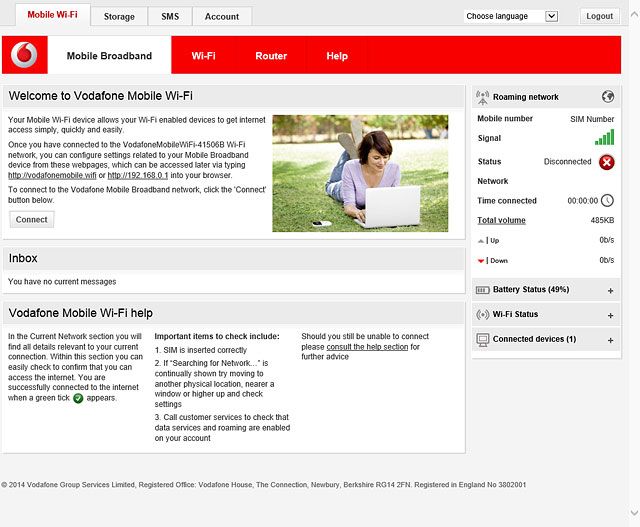Expand the Connected devices (1) section
Viewport: 640px width, 527px height.
pyautogui.click(x=610, y=340)
